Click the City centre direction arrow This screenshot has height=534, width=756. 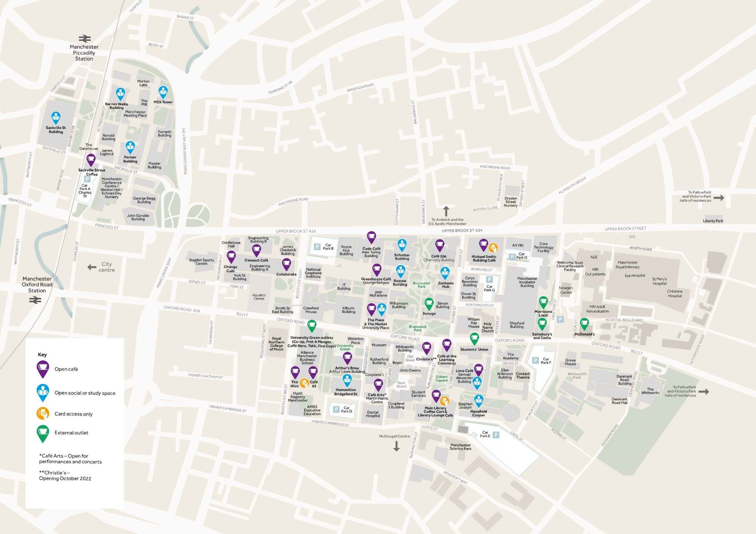pos(92,267)
